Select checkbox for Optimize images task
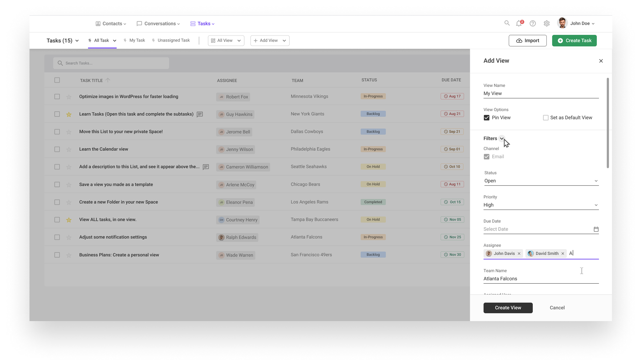This screenshot has height=364, width=641. coord(57,97)
